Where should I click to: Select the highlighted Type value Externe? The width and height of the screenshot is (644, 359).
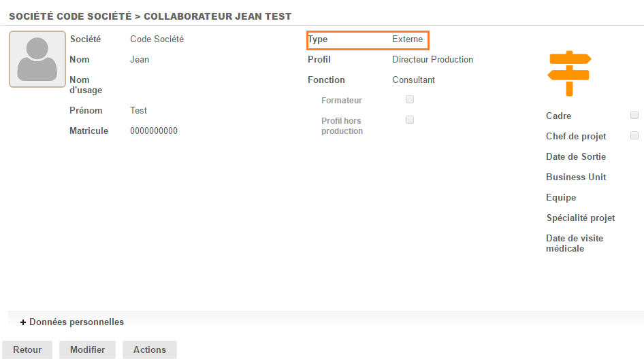(x=407, y=39)
